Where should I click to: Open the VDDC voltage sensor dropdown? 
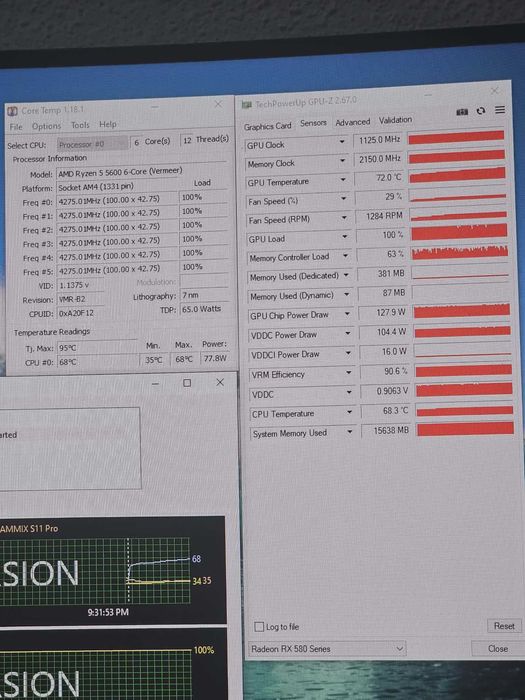pos(349,392)
